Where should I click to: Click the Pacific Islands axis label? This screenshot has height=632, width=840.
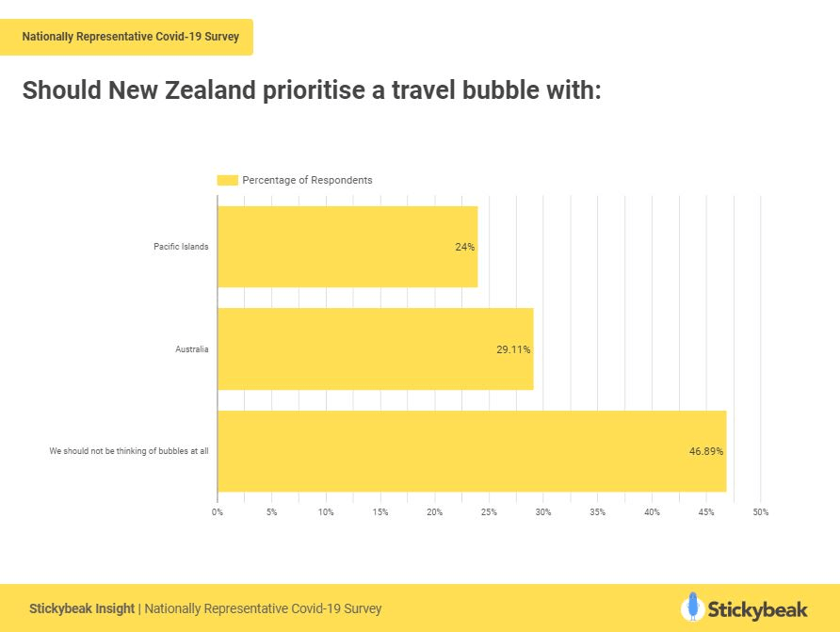point(181,247)
